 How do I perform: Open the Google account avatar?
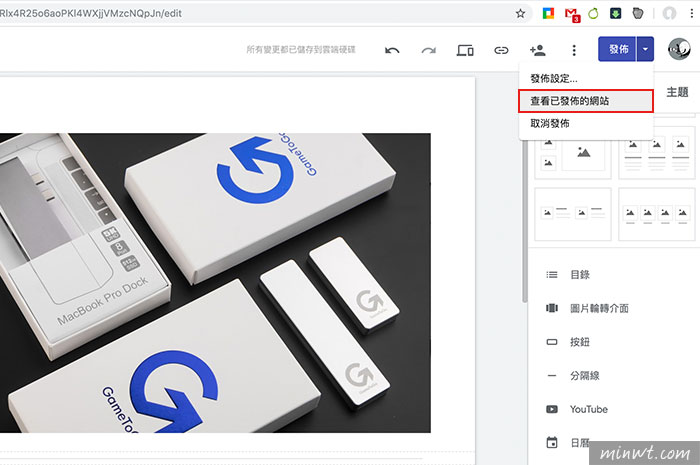pos(679,49)
